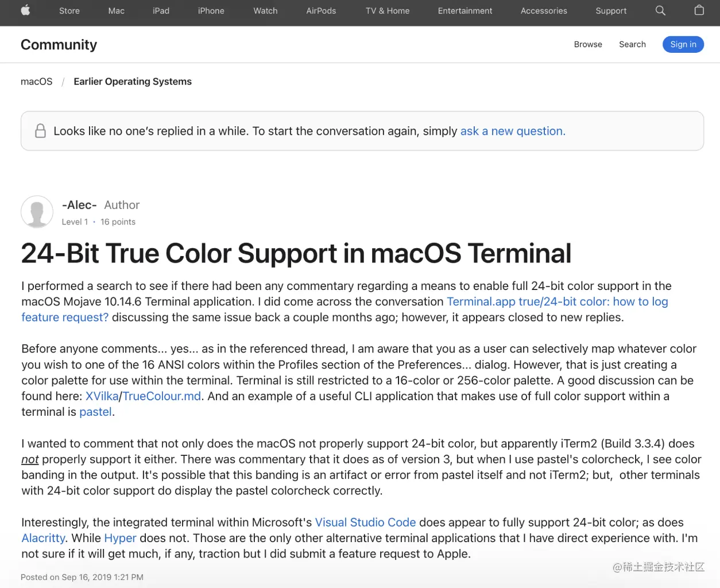Open the -Alec- username link

[79, 205]
